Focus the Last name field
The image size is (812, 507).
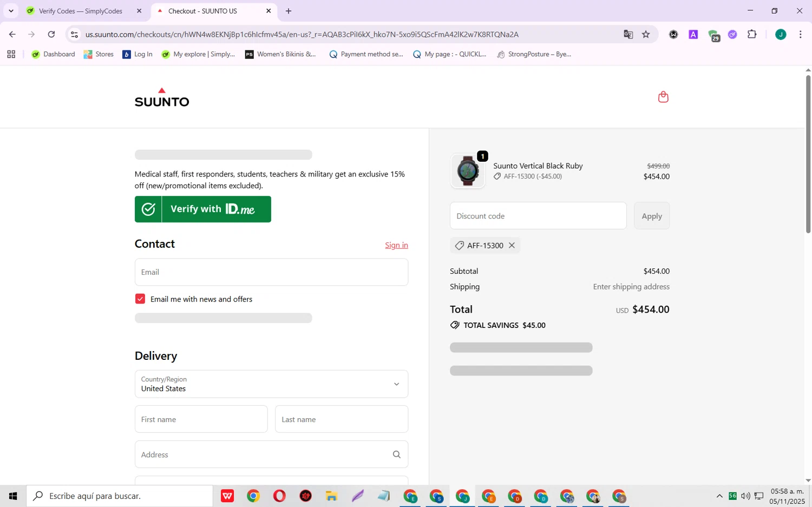coord(342,419)
